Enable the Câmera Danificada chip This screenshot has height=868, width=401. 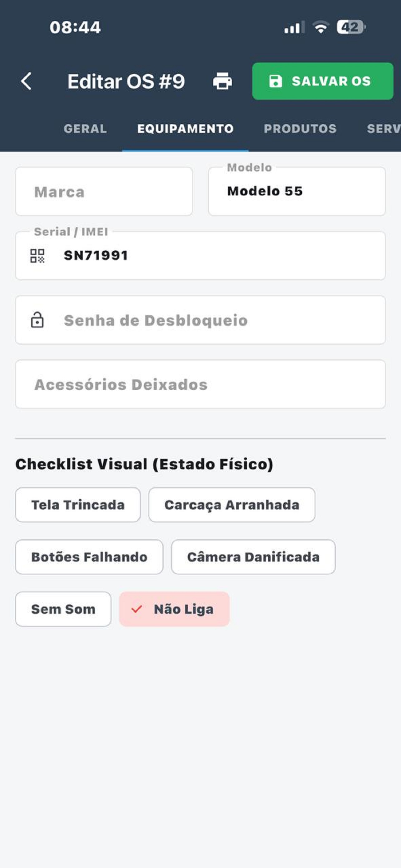click(253, 557)
